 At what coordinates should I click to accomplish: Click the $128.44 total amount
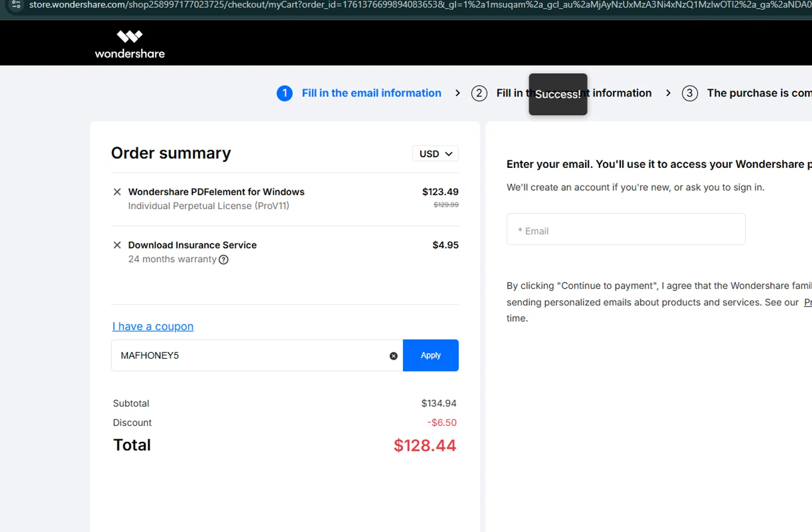point(425,445)
